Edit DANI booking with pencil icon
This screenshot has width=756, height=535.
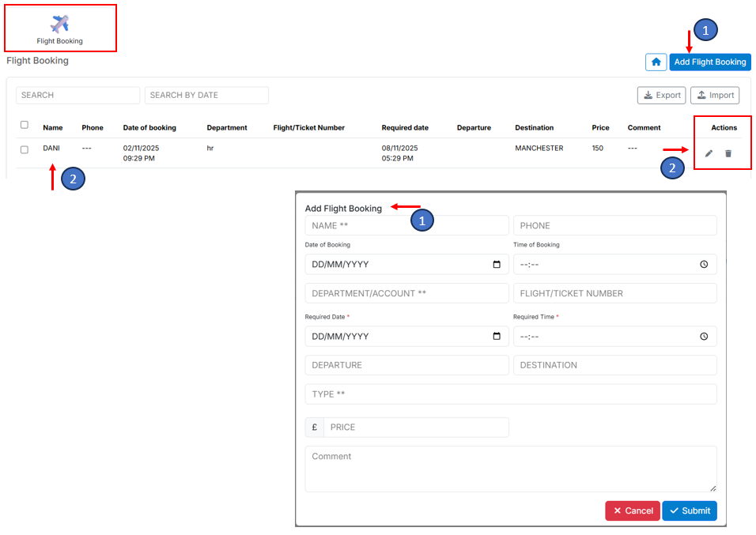(x=709, y=153)
